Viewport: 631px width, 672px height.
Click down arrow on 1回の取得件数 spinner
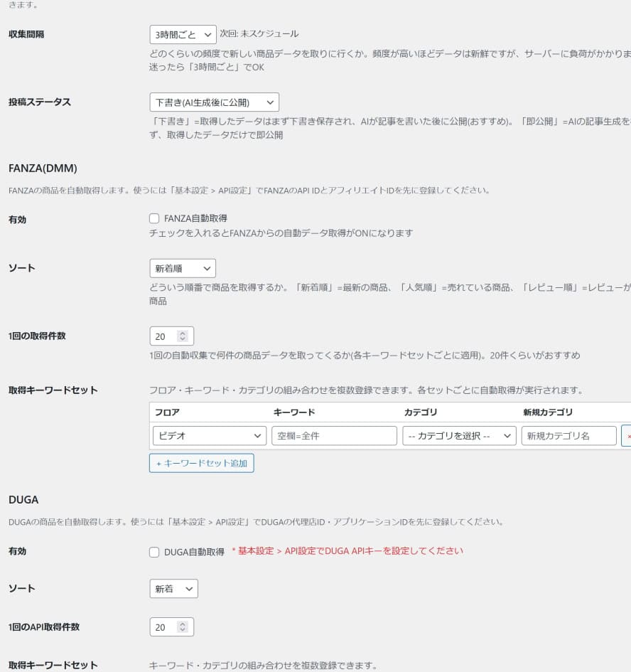click(x=183, y=339)
